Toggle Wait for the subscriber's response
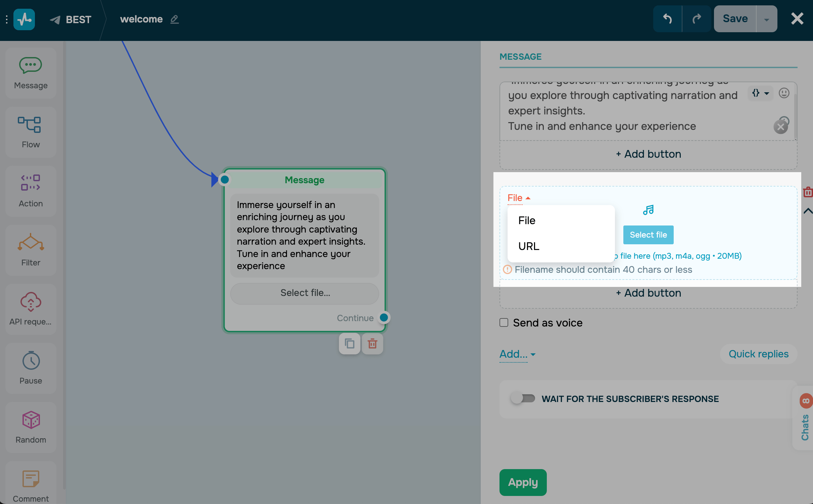Image resolution: width=813 pixels, height=504 pixels. pos(523,398)
